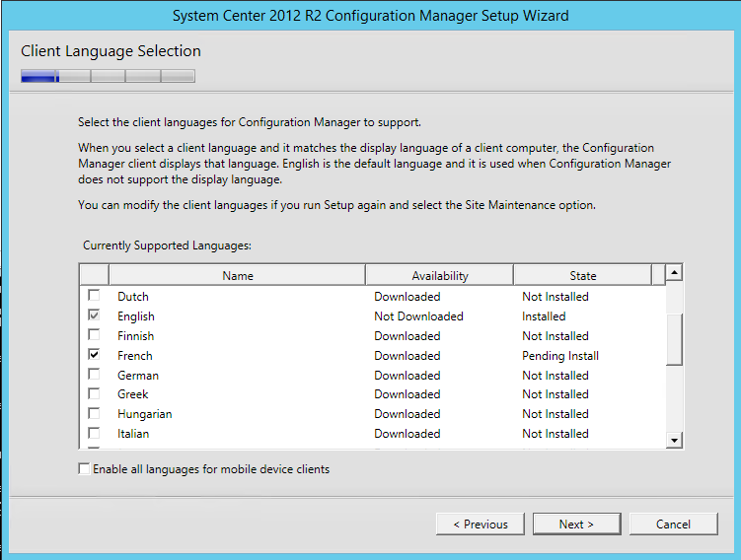
Task: Click the Next button
Action: [576, 525]
